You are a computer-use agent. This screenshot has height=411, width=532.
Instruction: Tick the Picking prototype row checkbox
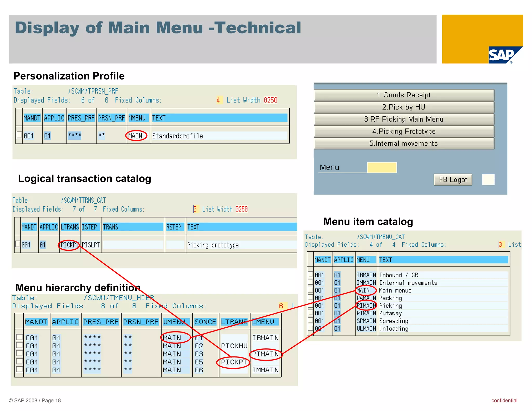point(18,244)
